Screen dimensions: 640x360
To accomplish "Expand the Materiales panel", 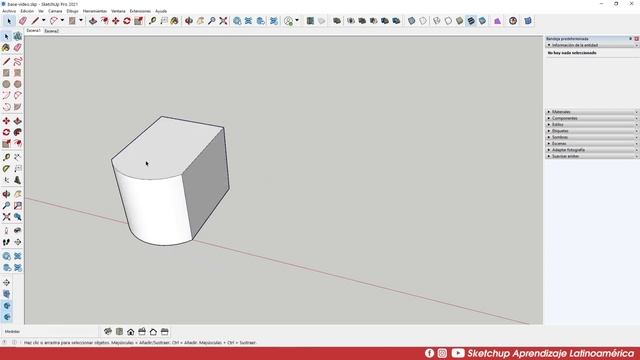I will click(592, 112).
